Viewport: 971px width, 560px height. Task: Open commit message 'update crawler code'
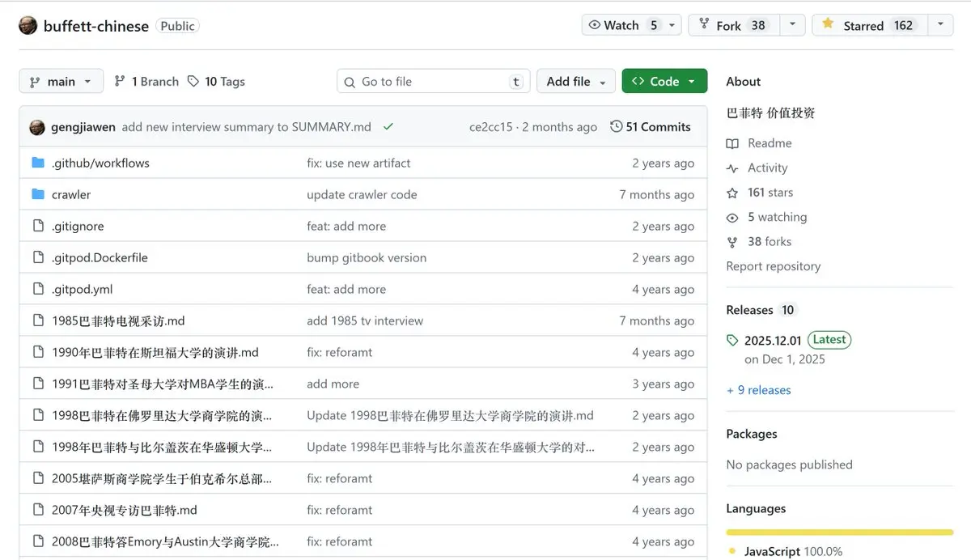pyautogui.click(x=362, y=195)
